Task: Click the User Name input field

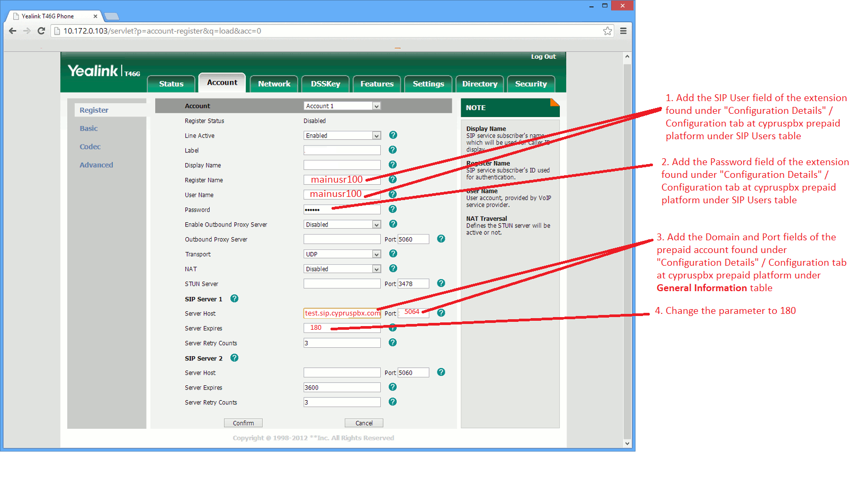Action: tap(342, 195)
